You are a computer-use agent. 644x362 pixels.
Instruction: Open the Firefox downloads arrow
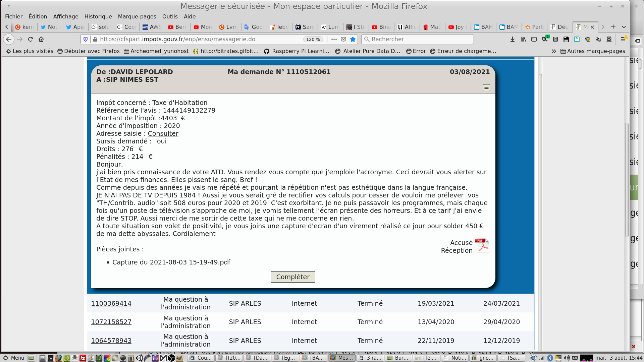point(512,39)
